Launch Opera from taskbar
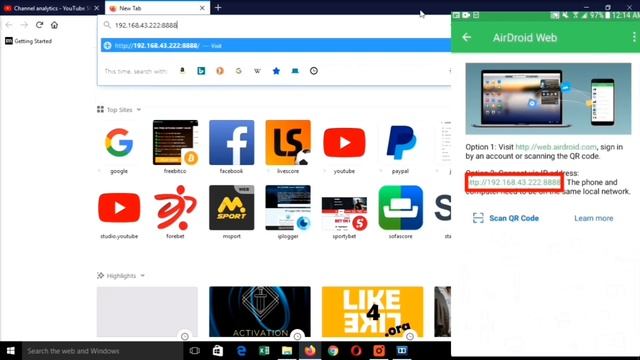This screenshot has height=360, width=640. pos(356,351)
